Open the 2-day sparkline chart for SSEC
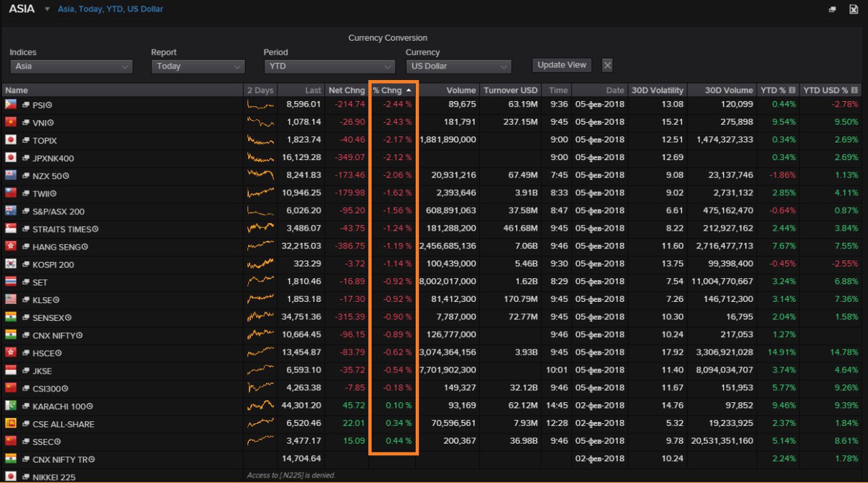The width and height of the screenshot is (868, 483). point(261,442)
